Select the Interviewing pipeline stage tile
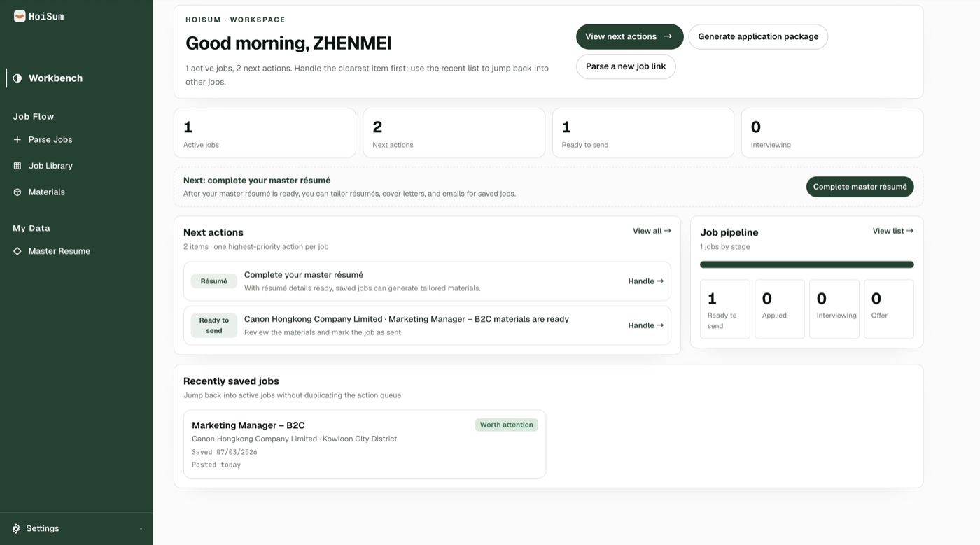The image size is (980, 545). pos(834,309)
